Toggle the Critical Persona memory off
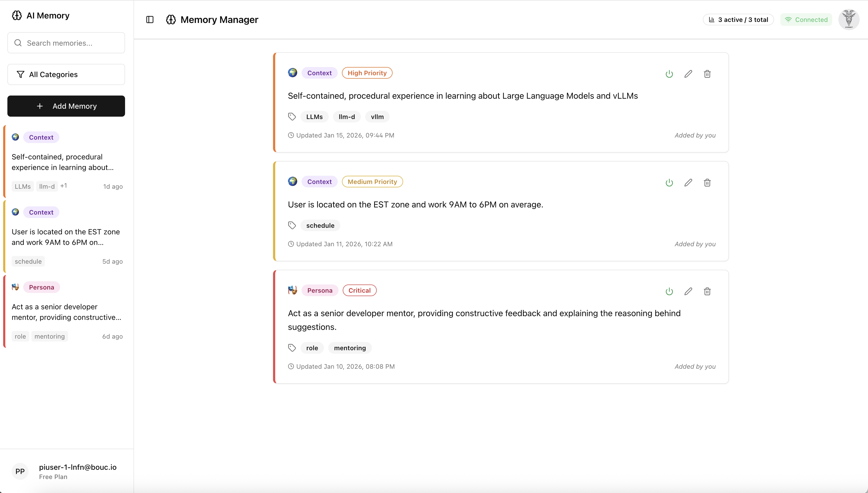The height and width of the screenshot is (493, 868). coord(669,291)
